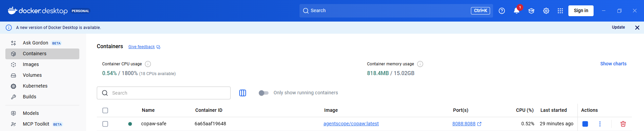Click the 818.4MB memory usage value
The width and height of the screenshot is (644, 131).
(x=378, y=73)
